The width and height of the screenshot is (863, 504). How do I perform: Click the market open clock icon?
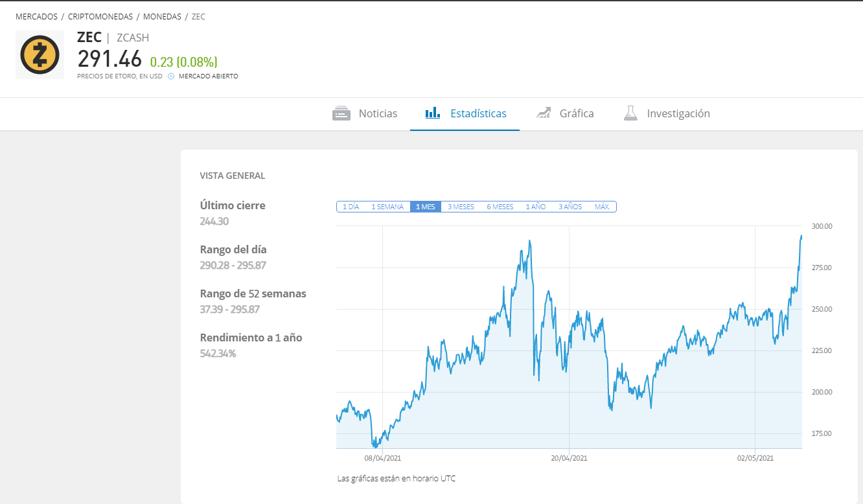(171, 76)
